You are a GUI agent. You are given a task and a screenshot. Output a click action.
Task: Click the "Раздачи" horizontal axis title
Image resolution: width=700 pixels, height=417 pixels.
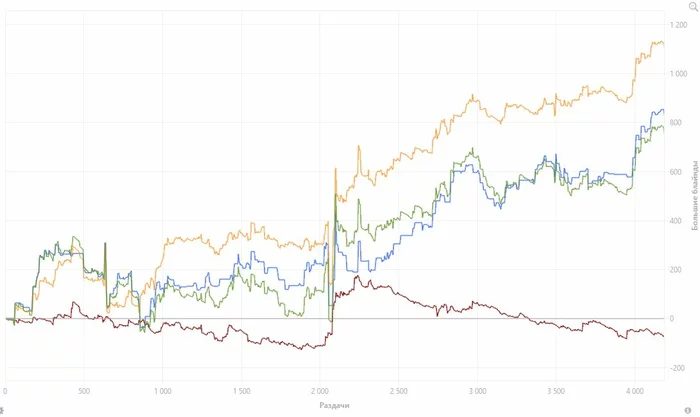tap(334, 404)
